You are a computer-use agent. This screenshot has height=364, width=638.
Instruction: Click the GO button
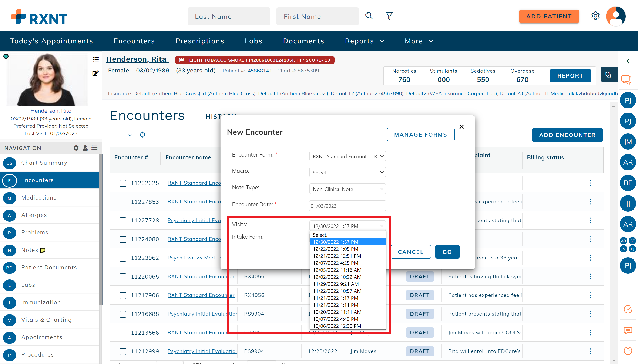point(447,252)
